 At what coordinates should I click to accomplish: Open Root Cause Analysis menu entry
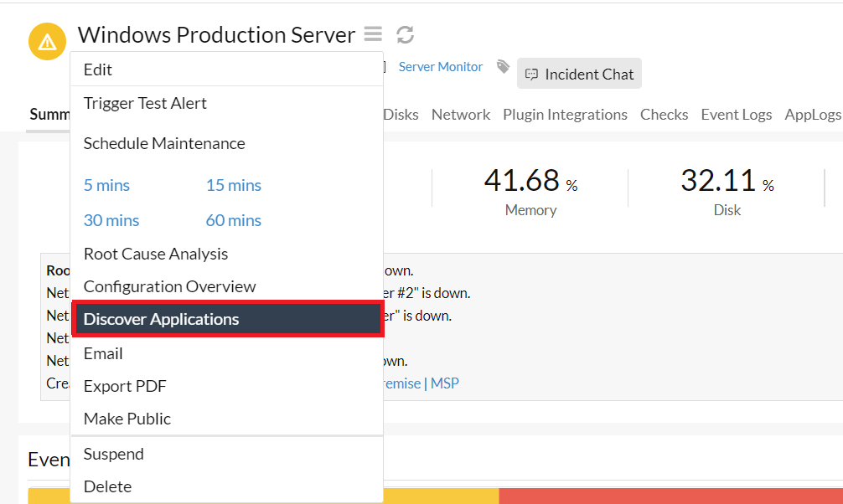coord(156,254)
